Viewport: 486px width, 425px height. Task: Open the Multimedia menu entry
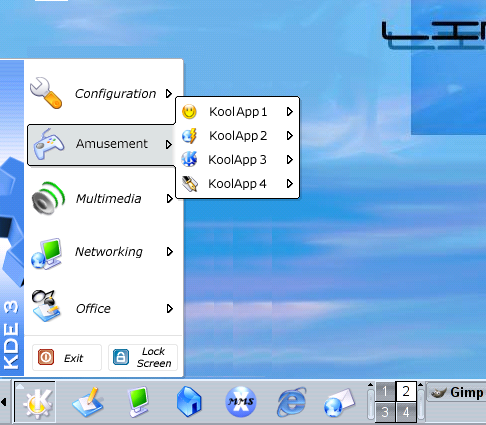(103, 199)
